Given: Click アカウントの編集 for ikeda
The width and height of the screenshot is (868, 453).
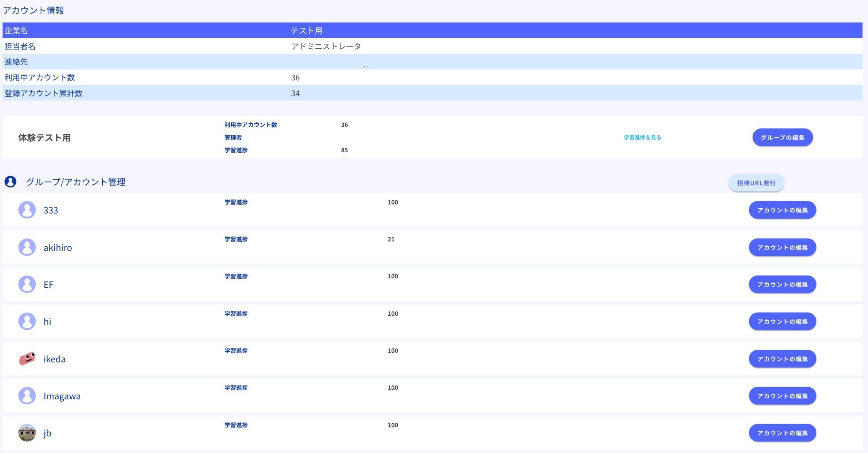Looking at the screenshot, I should 782,359.
